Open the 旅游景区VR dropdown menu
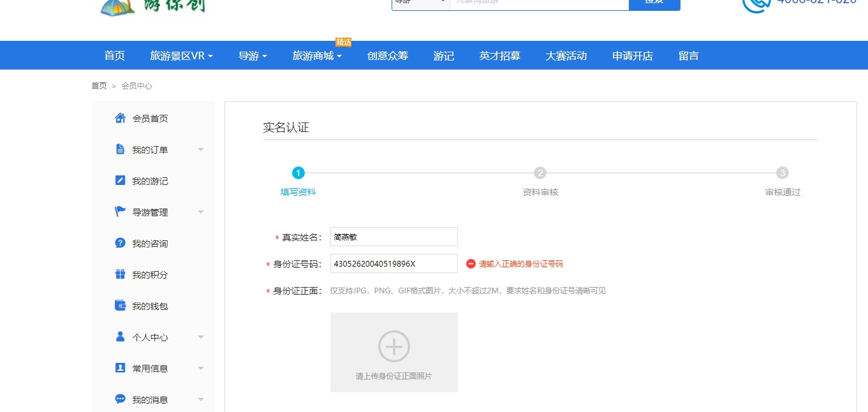The height and width of the screenshot is (412, 868). [x=181, y=56]
